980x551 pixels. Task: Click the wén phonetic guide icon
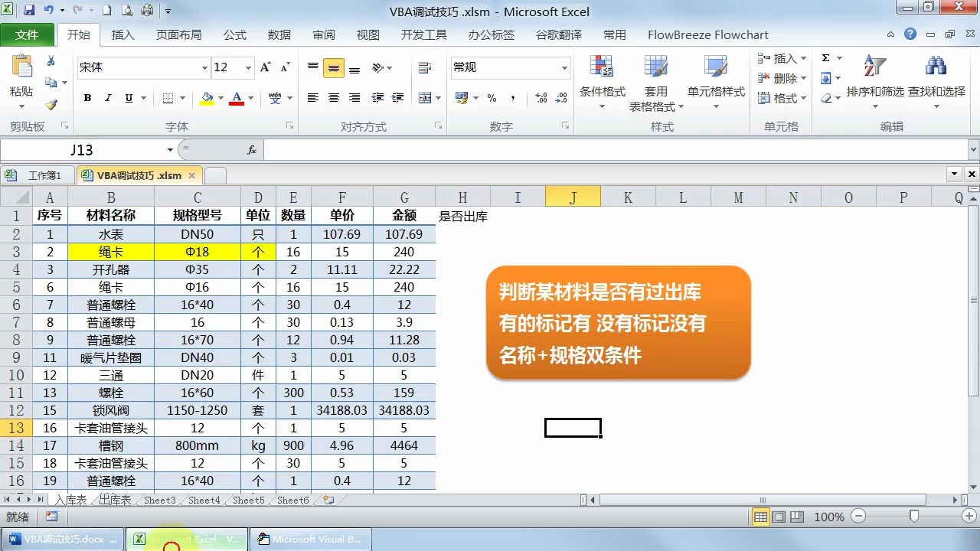point(276,98)
